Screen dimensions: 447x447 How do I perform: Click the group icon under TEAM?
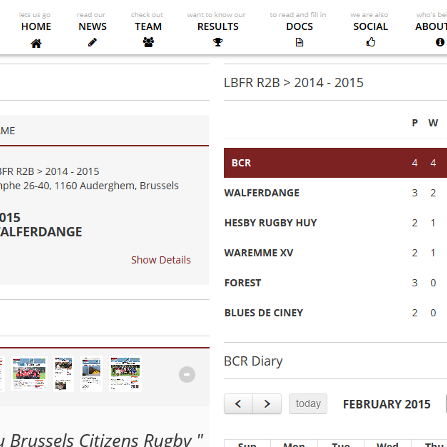coord(148,42)
